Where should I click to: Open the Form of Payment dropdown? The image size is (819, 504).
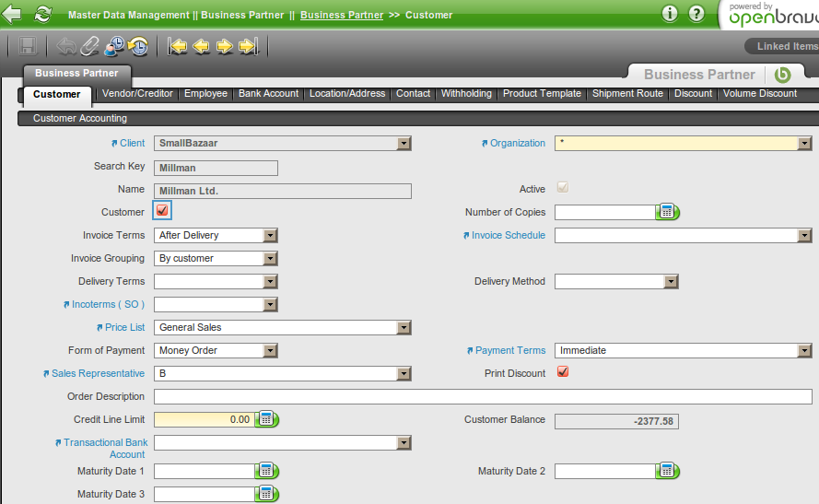pos(270,350)
